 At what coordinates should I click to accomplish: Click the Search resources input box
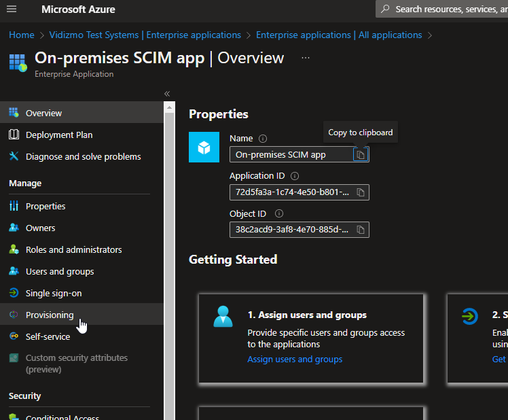pos(448,10)
